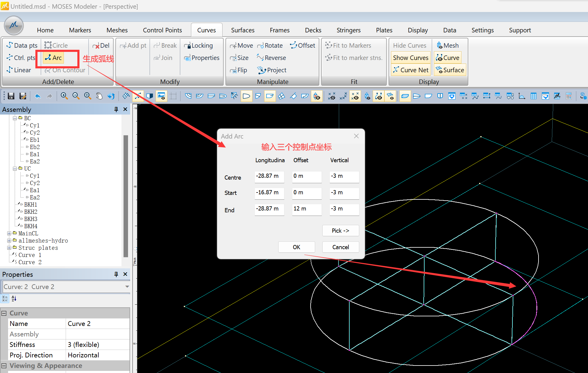Screen dimensions: 588x373
Task: Click the Reverse curve tool
Action: [x=271, y=58]
